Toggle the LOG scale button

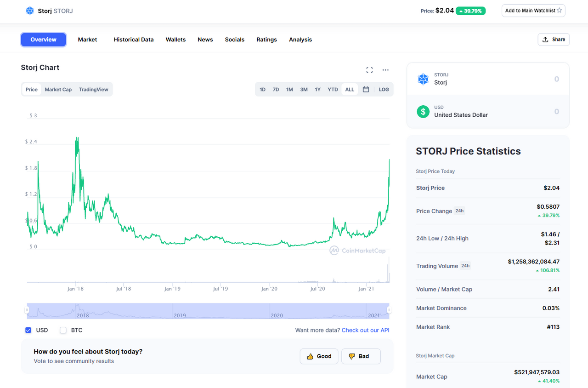coord(384,90)
